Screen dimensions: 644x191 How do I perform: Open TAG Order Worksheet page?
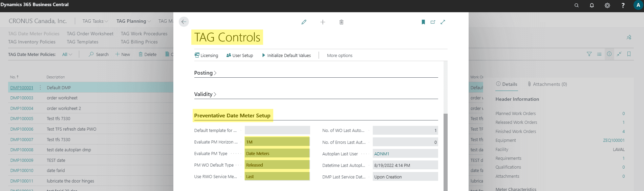point(90,34)
